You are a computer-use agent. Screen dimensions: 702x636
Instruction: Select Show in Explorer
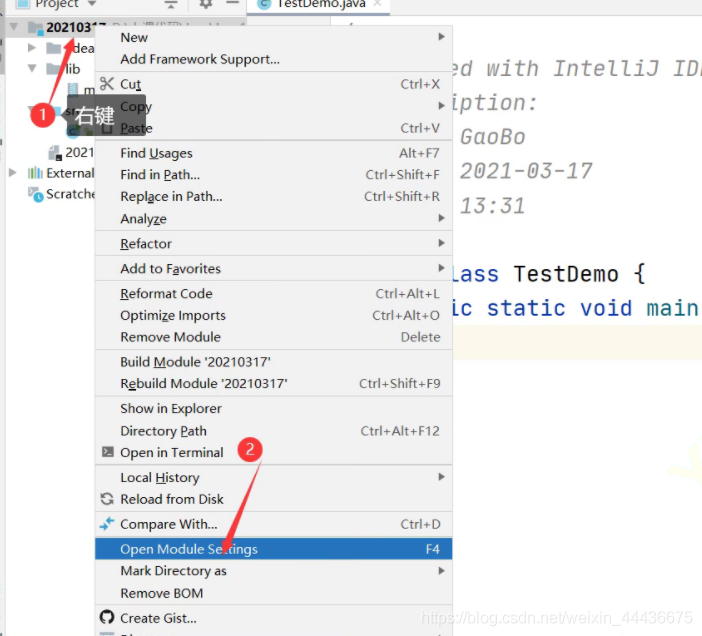coord(274,408)
